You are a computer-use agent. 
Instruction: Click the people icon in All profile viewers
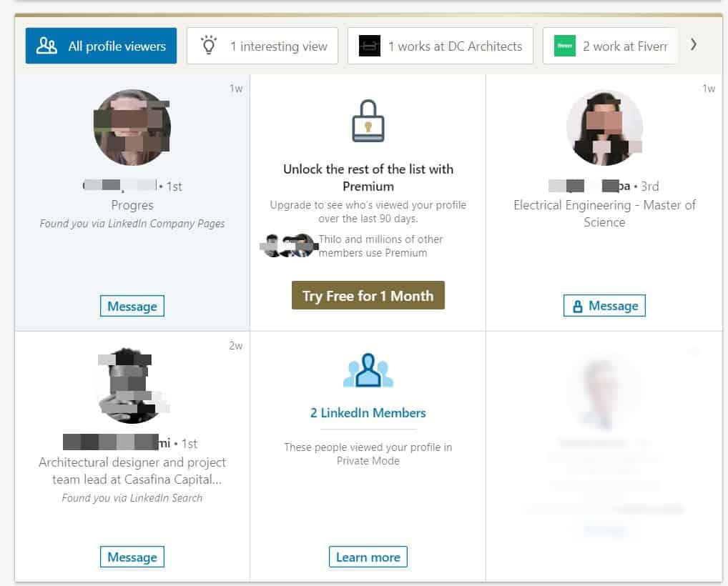[x=47, y=46]
